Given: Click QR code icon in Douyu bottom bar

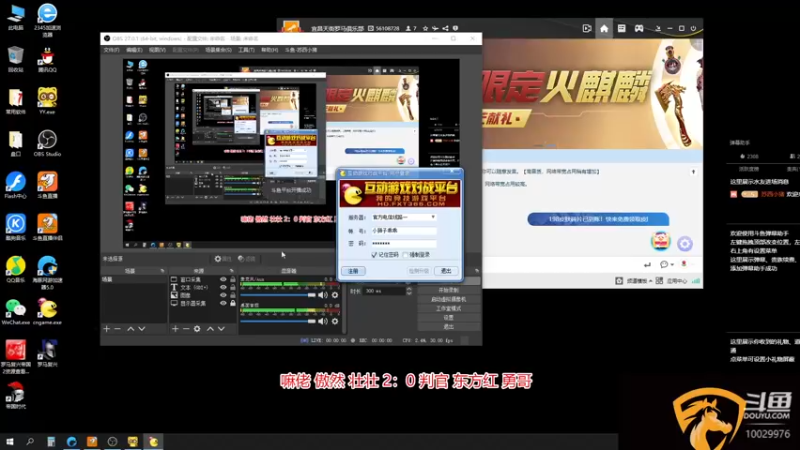Looking at the screenshot, I should click(x=659, y=281).
